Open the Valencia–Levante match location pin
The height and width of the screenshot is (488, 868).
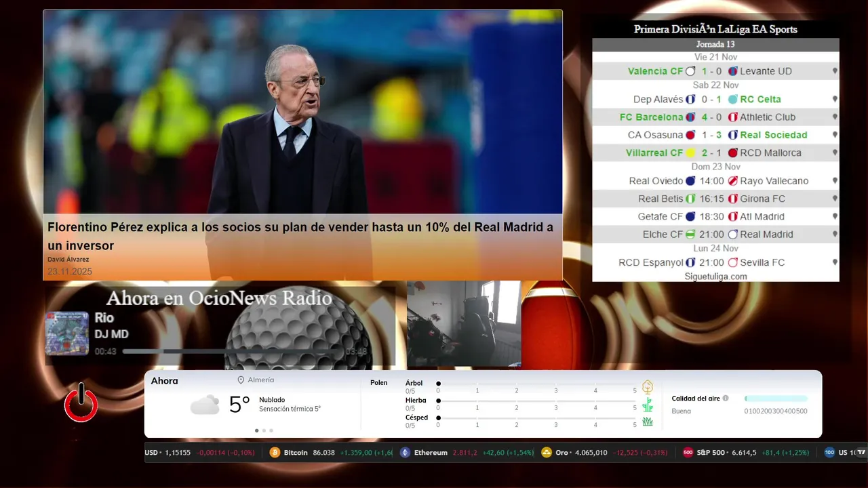click(x=835, y=71)
